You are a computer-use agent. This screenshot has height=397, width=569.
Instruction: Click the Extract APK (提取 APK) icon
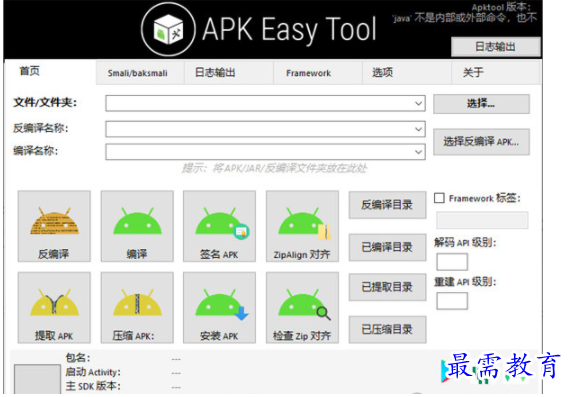pos(54,308)
